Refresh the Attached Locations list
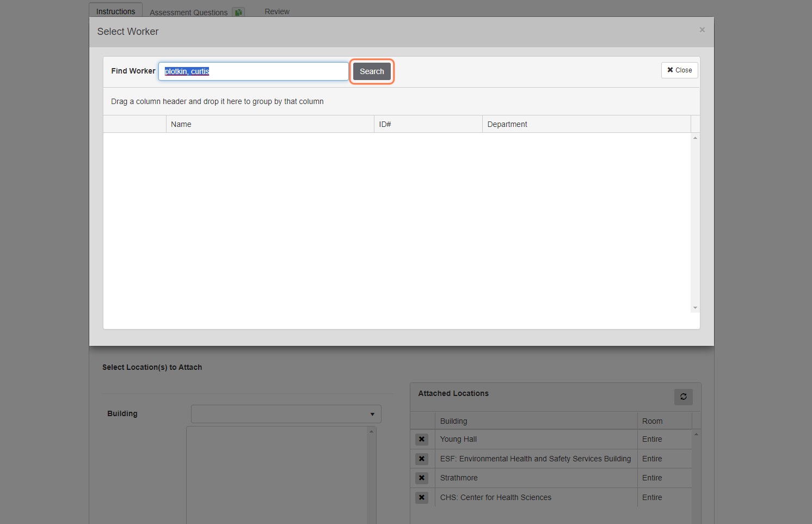Image resolution: width=812 pixels, height=524 pixels. [684, 397]
